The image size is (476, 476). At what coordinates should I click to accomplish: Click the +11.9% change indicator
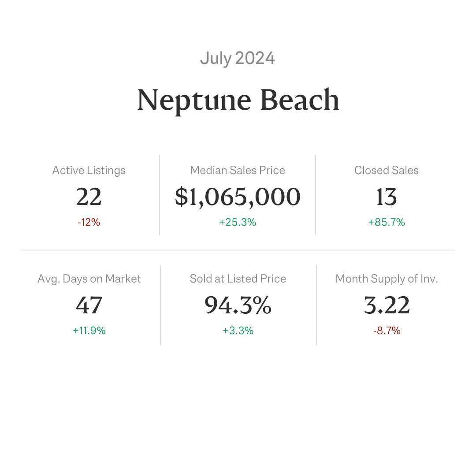click(89, 331)
